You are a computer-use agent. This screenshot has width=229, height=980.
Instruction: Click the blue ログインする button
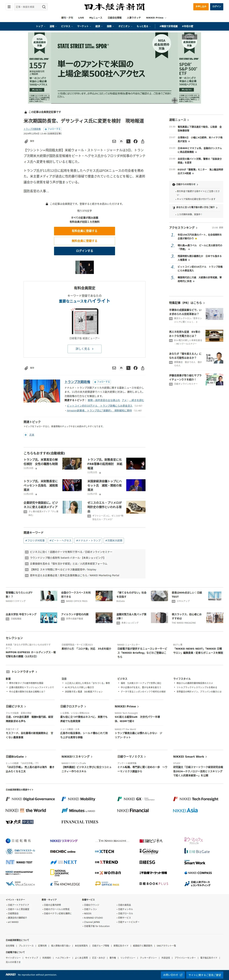(85, 251)
